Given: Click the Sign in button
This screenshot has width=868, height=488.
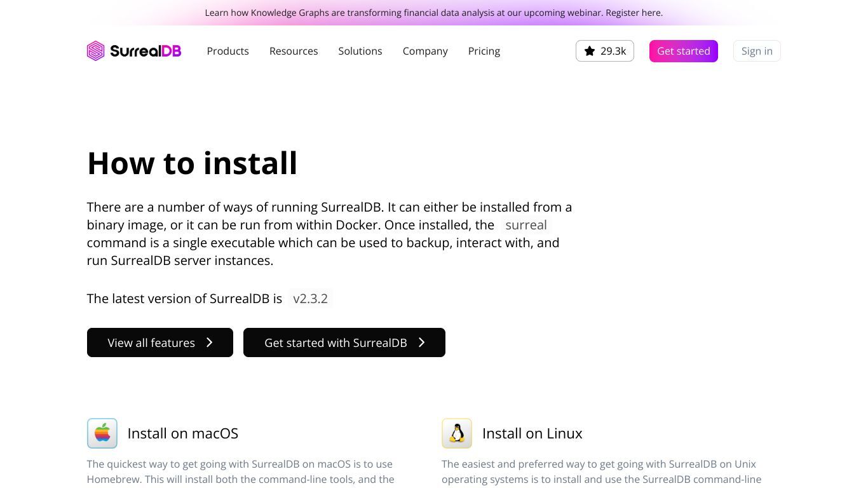Looking at the screenshot, I should click(757, 51).
